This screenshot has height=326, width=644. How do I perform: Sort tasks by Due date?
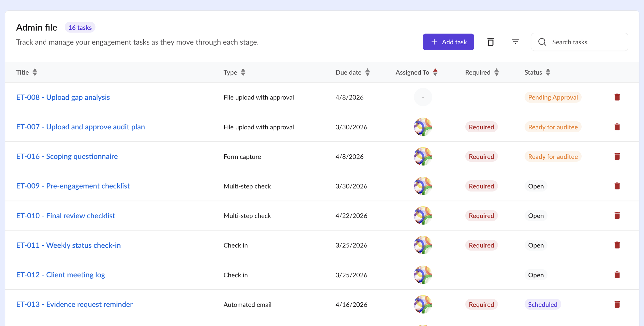point(367,72)
